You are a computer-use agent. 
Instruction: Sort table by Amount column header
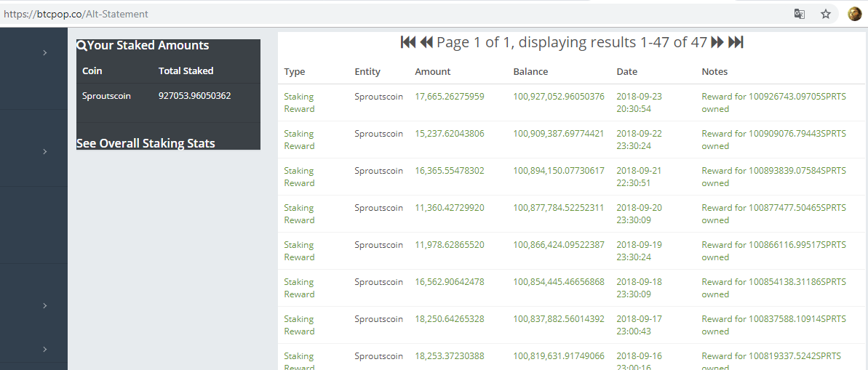tap(433, 71)
